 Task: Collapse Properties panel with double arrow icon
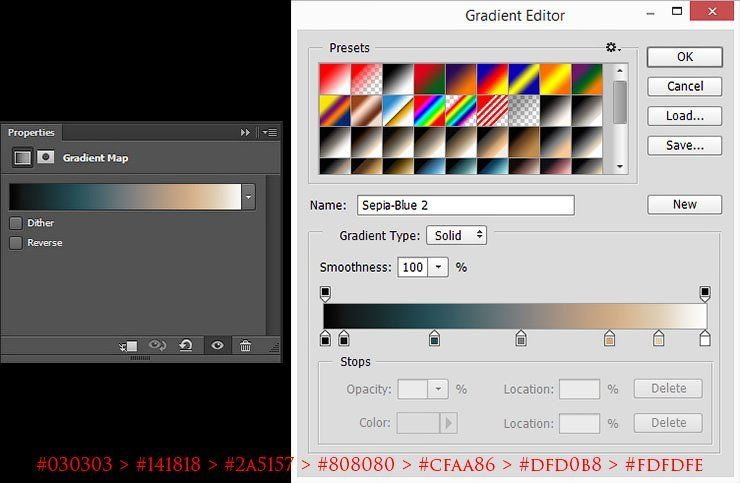(x=245, y=133)
